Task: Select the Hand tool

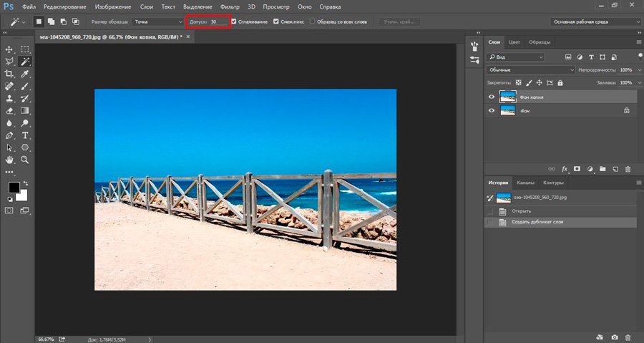Action: point(9,159)
